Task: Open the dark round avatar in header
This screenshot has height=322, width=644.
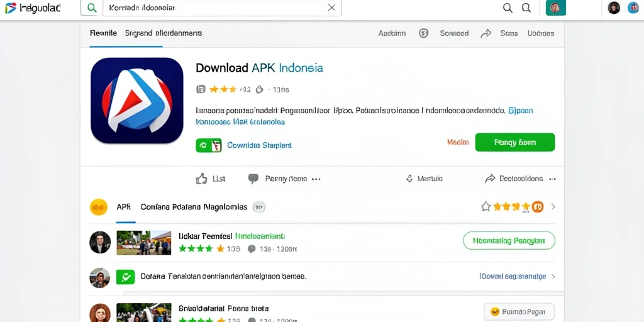Action: pyautogui.click(x=614, y=8)
